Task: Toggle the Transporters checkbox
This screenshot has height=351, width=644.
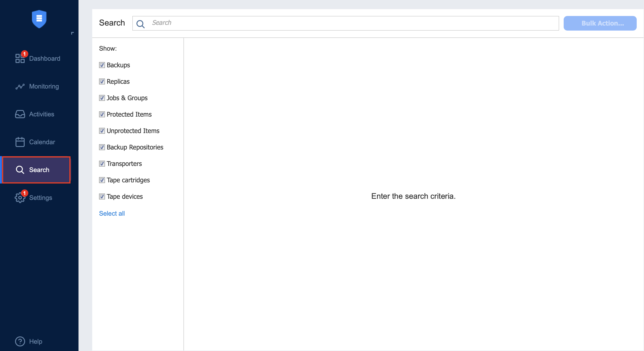Action: (102, 164)
